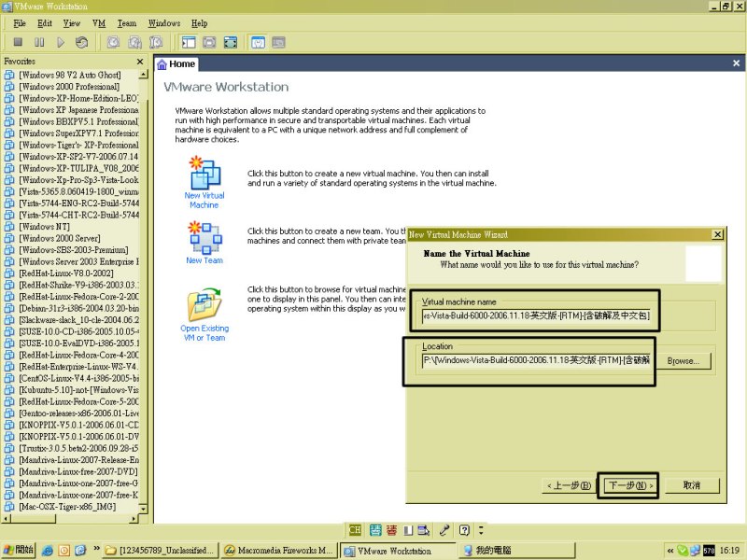The image size is (747, 560).
Task: Click the Full Screen toolbar icon
Action: (231, 42)
